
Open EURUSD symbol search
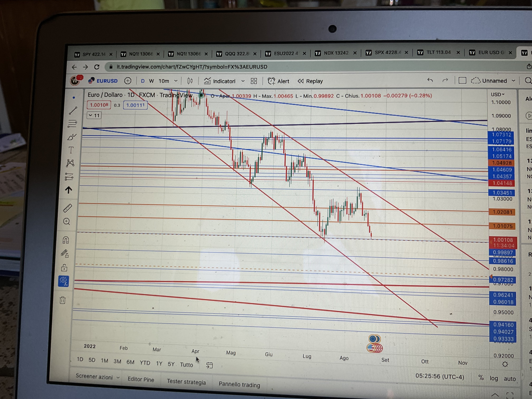click(x=103, y=81)
